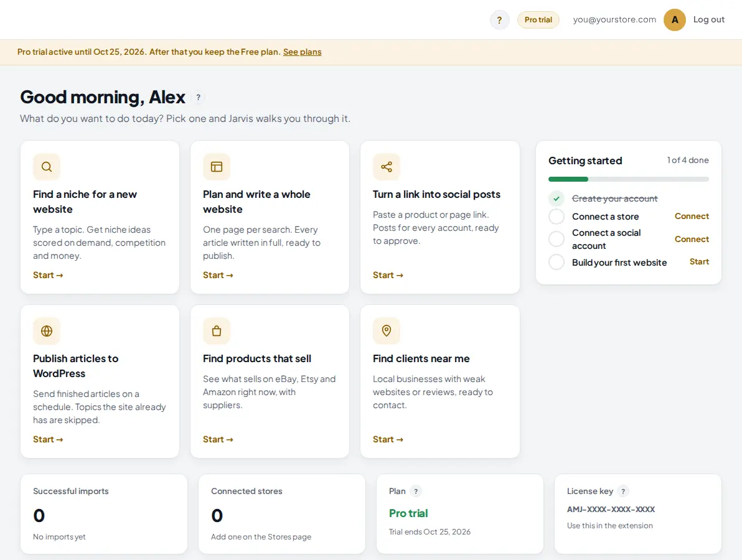Image resolution: width=742 pixels, height=560 pixels.
Task: Click the magnifier icon on the niche card
Action: pos(46,167)
